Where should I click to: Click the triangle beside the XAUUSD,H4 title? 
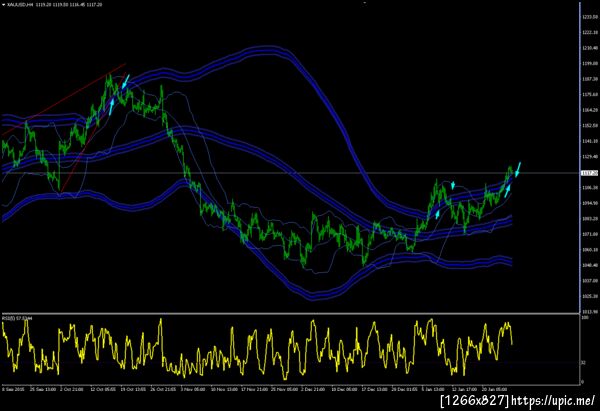(3, 5)
